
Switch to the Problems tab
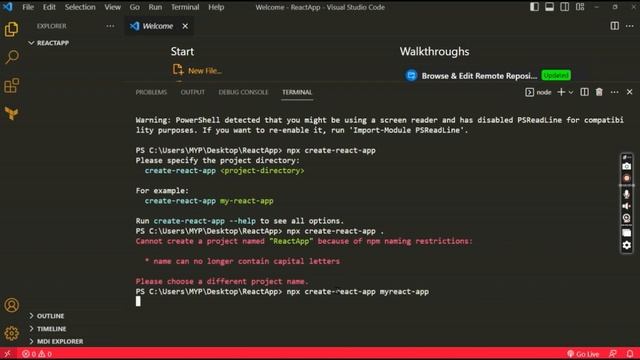151,92
